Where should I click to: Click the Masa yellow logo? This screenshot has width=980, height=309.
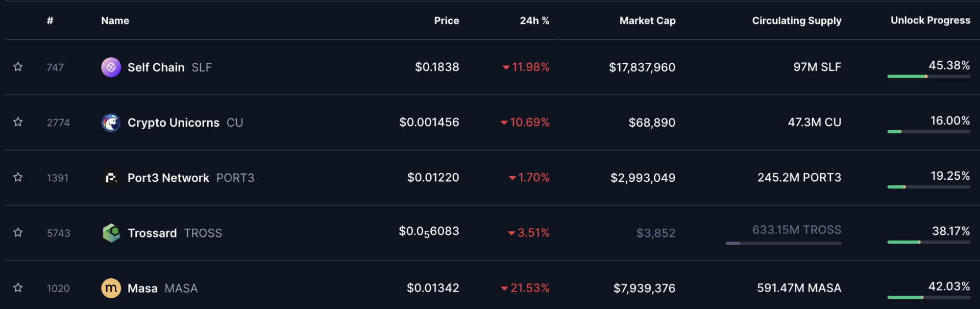coord(111,288)
